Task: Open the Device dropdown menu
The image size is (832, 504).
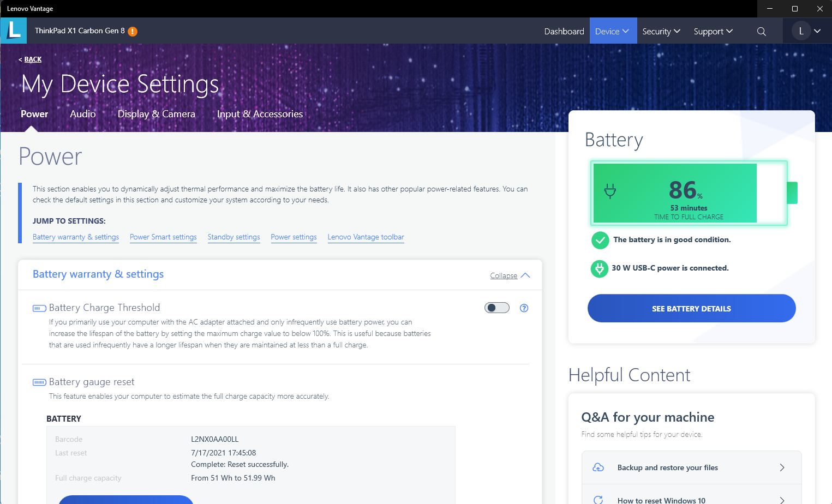Action: pos(612,32)
